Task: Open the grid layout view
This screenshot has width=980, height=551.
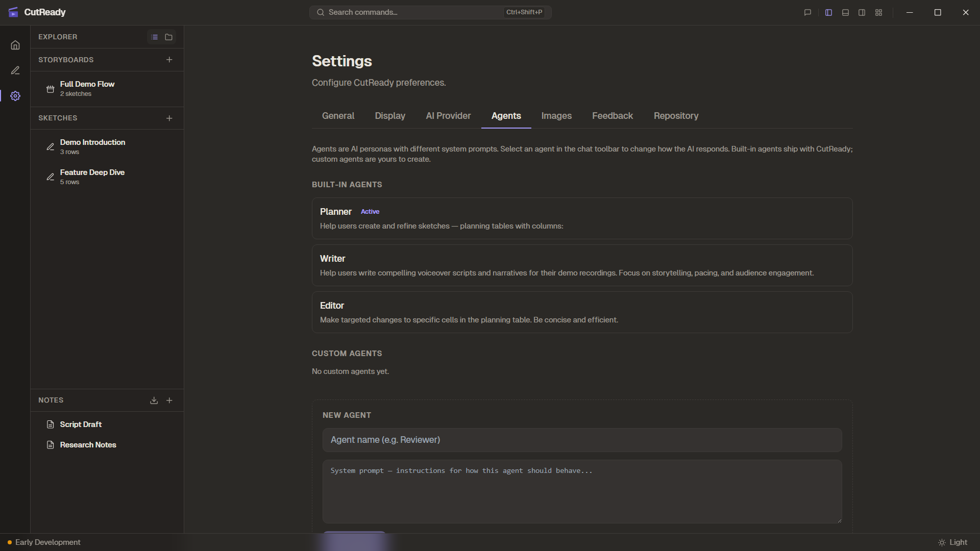Action: (x=879, y=12)
